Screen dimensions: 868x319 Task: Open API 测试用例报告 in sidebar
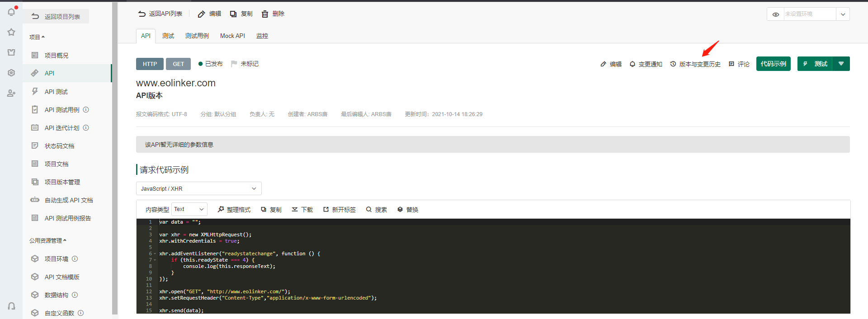(67, 218)
